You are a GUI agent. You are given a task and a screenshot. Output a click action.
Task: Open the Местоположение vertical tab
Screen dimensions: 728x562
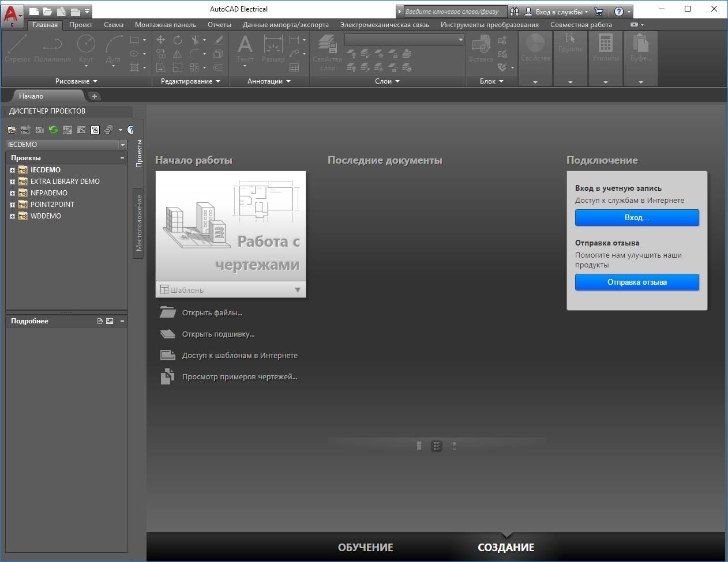(x=138, y=223)
